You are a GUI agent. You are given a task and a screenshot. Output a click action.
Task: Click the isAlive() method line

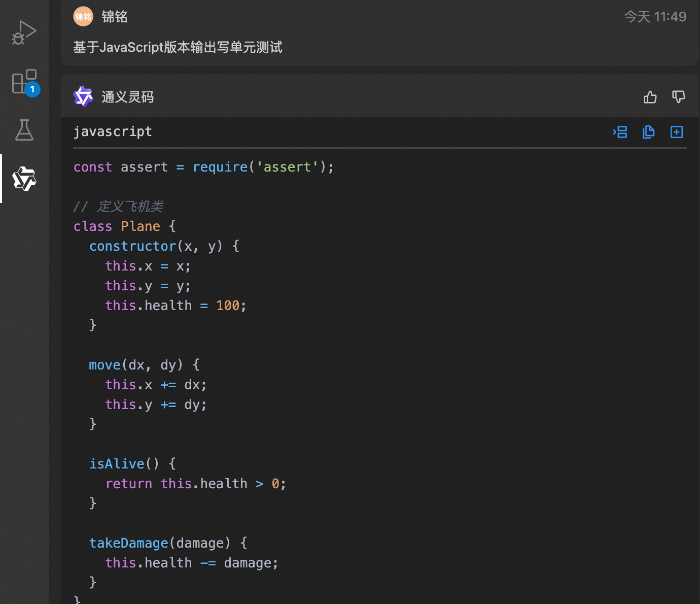[x=132, y=464]
